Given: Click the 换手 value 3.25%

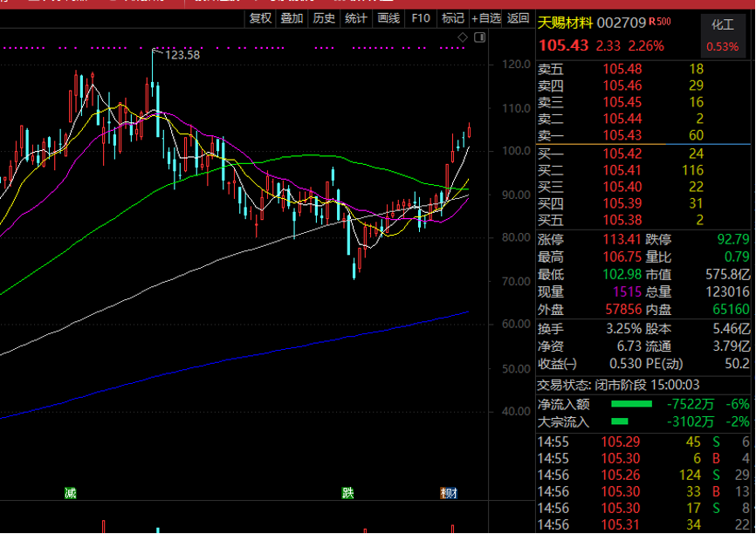Looking at the screenshot, I should pos(623,329).
